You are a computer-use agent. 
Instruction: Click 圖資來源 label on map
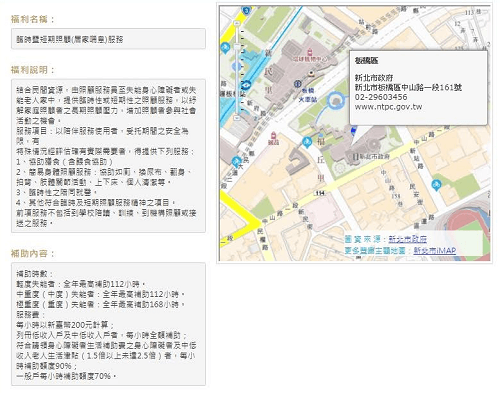(x=366, y=239)
